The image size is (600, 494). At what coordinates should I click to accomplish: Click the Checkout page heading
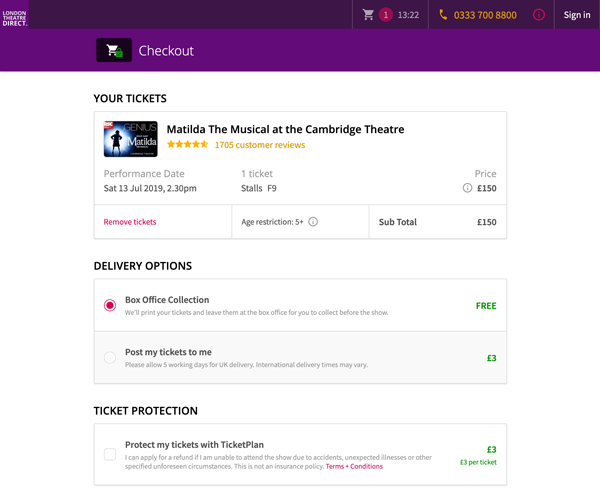pyautogui.click(x=166, y=51)
